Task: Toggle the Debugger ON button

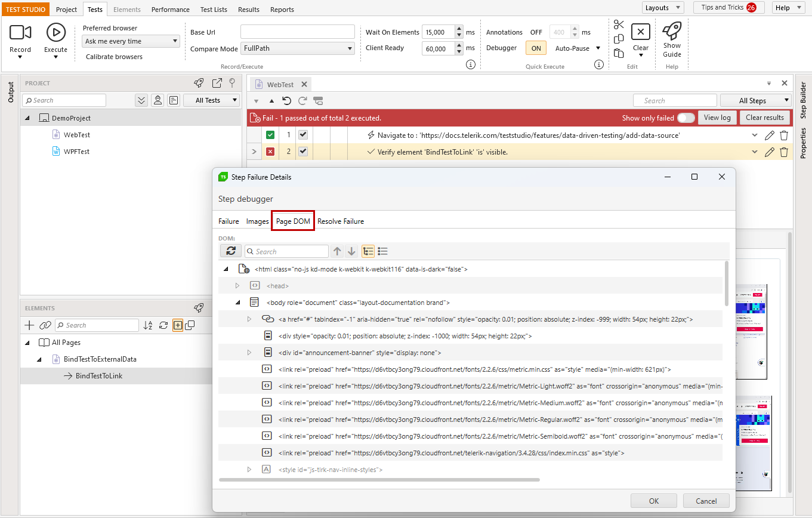Action: point(536,48)
